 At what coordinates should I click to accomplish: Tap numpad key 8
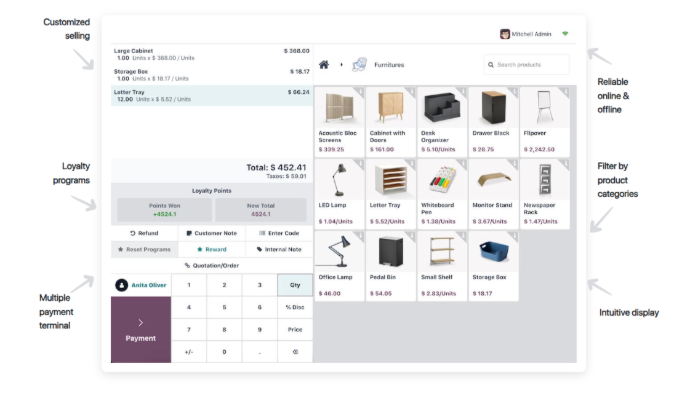224,329
